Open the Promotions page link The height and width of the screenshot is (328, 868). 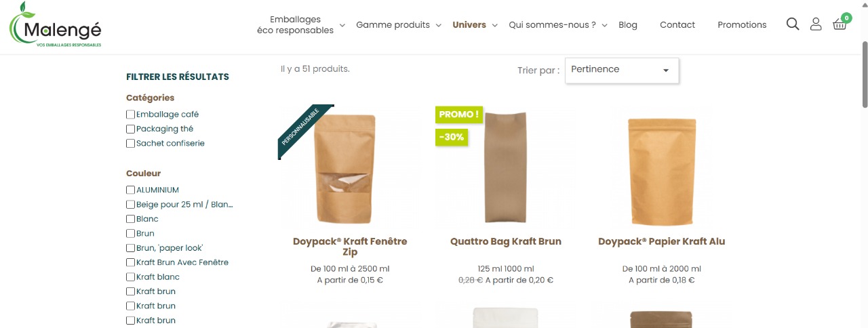(742, 25)
